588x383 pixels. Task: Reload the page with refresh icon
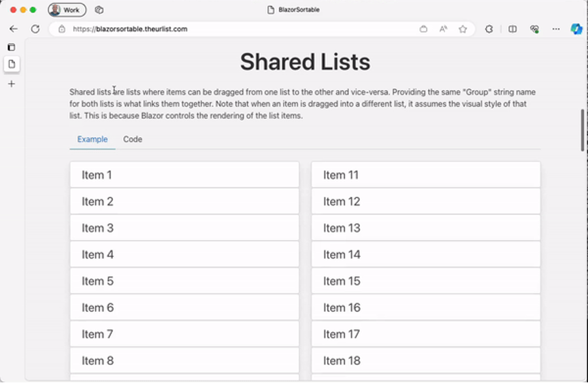35,29
